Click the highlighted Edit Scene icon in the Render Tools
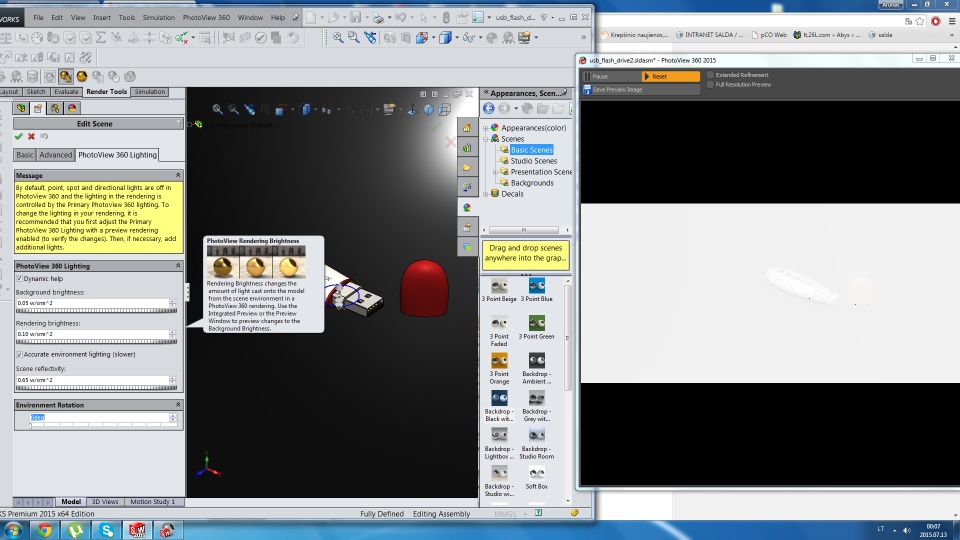The width and height of the screenshot is (960, 540). pos(66,77)
